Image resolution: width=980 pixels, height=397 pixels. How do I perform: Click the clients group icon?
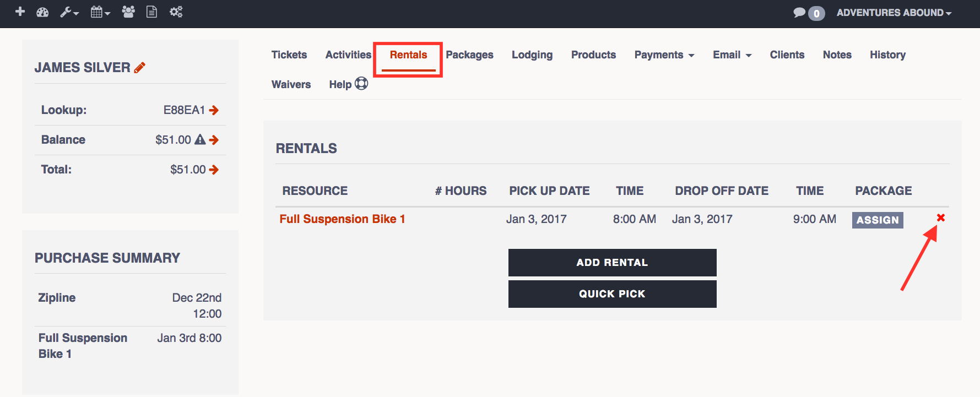[127, 11]
